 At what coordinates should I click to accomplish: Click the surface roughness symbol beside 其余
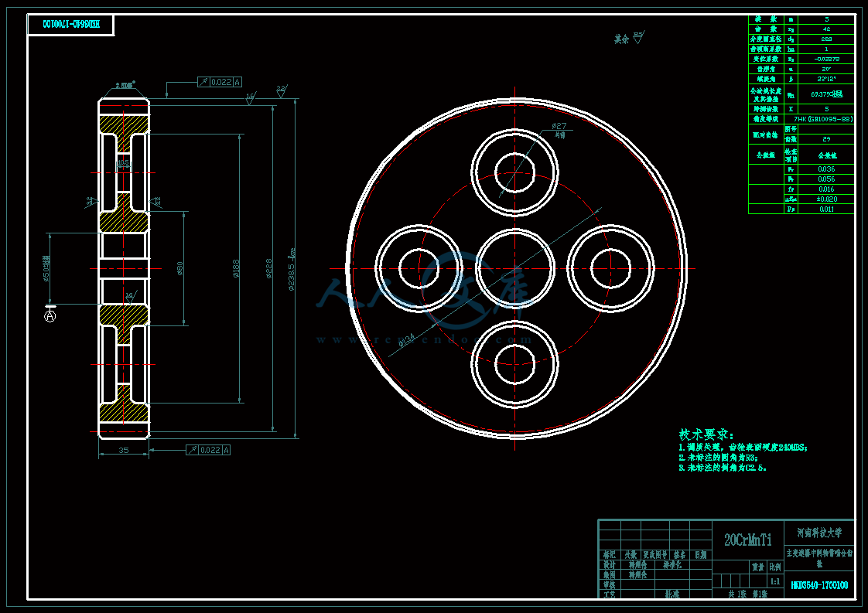click(x=637, y=38)
